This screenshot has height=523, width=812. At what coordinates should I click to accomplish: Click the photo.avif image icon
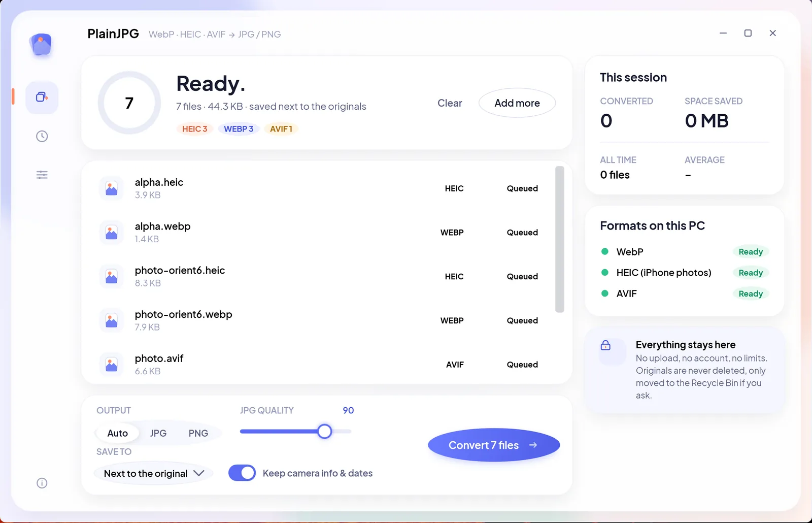pyautogui.click(x=112, y=365)
